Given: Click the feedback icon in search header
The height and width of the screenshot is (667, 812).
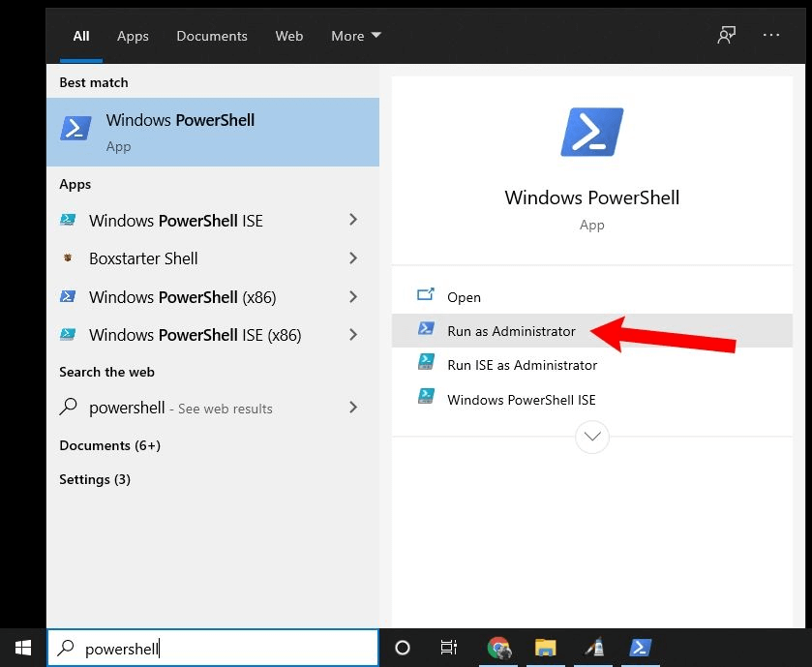Looking at the screenshot, I should (x=726, y=36).
